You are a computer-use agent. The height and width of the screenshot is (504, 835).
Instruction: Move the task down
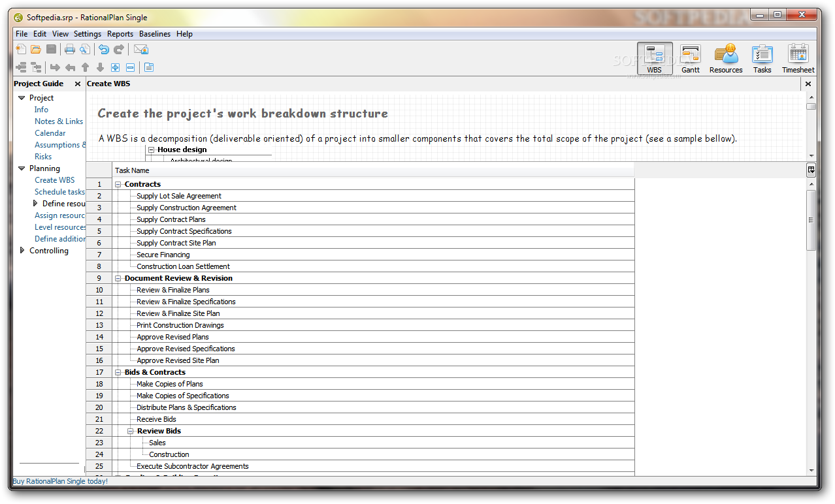[x=100, y=67]
